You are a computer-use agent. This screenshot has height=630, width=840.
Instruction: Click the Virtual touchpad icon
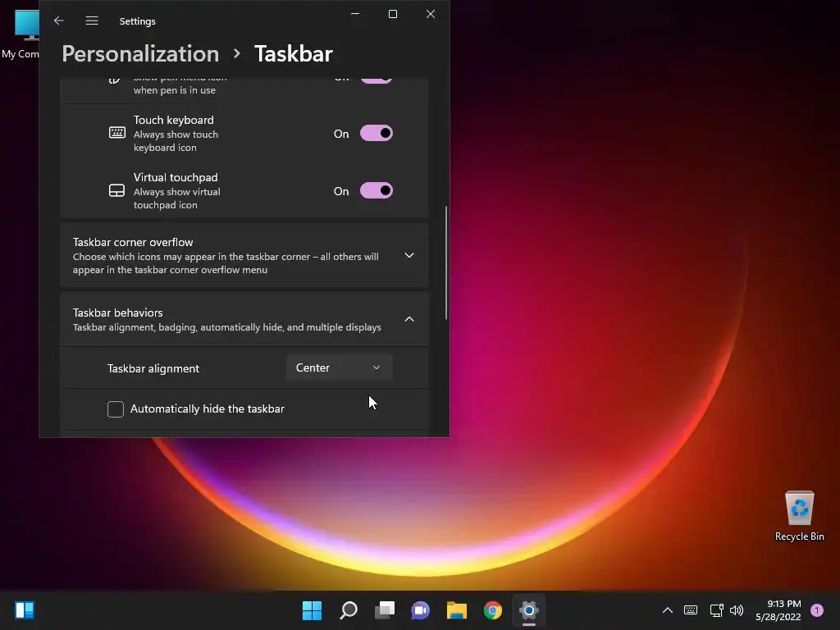point(116,190)
